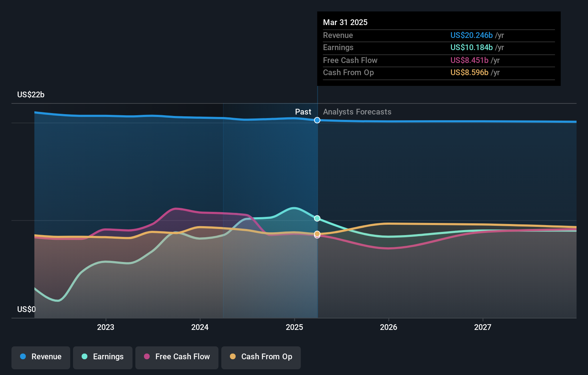Click the Earnings data point marker
The image size is (588, 375).
pyautogui.click(x=317, y=218)
